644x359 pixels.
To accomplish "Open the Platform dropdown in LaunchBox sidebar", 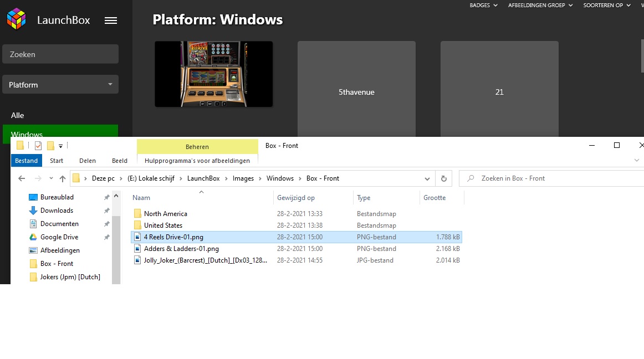I will (60, 85).
